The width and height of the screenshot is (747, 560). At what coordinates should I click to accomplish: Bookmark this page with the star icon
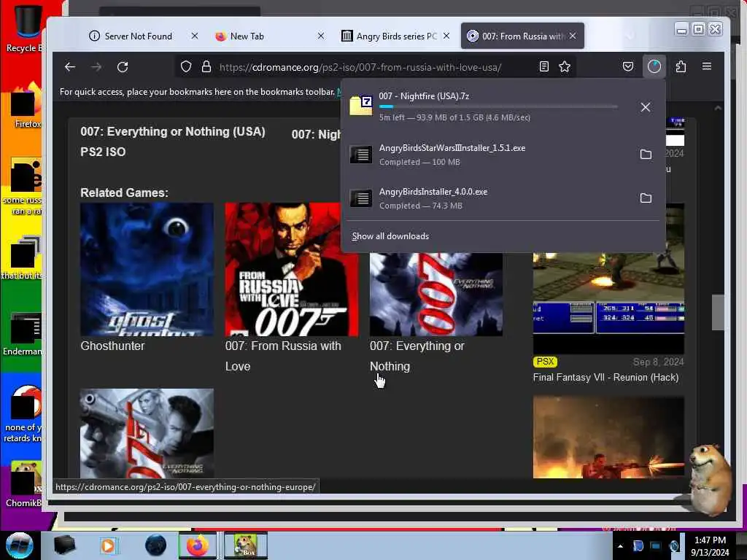pos(565,67)
